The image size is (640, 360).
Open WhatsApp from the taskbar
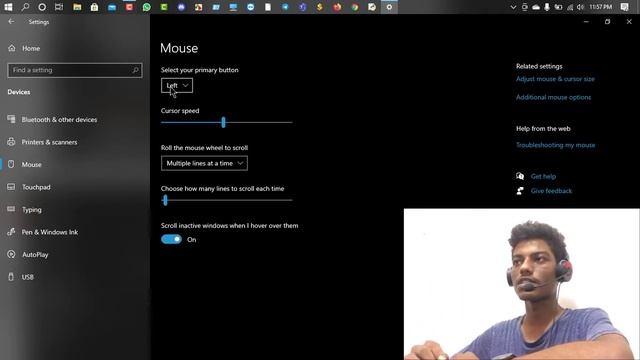coord(147,7)
